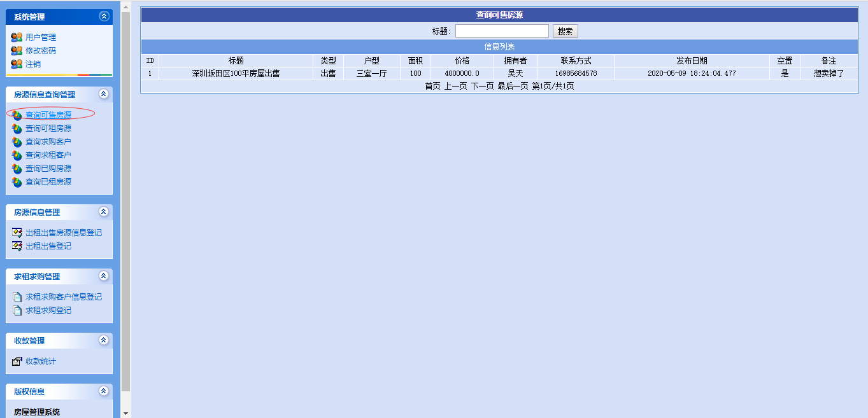Open 查询已租房源 page
The height and width of the screenshot is (418, 868).
click(x=48, y=182)
